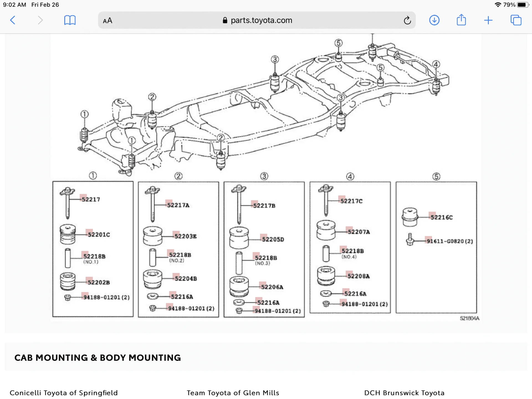
Task: Open a new tab with plus icon
Action: tap(488, 20)
